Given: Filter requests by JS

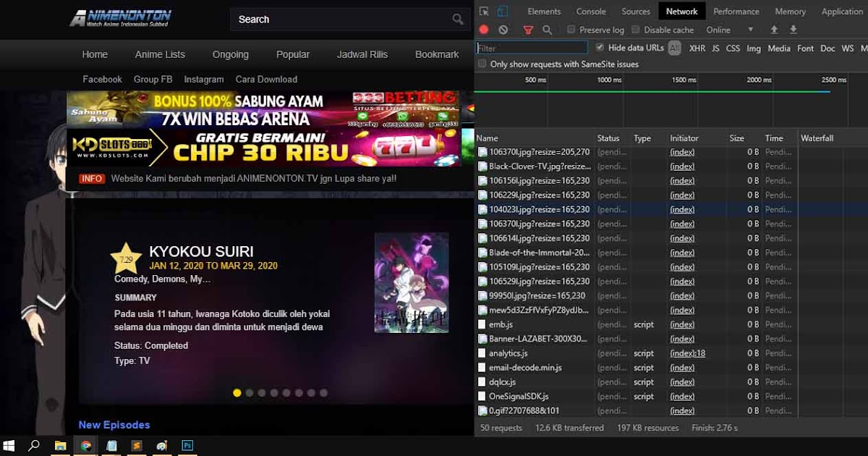Looking at the screenshot, I should coord(715,48).
